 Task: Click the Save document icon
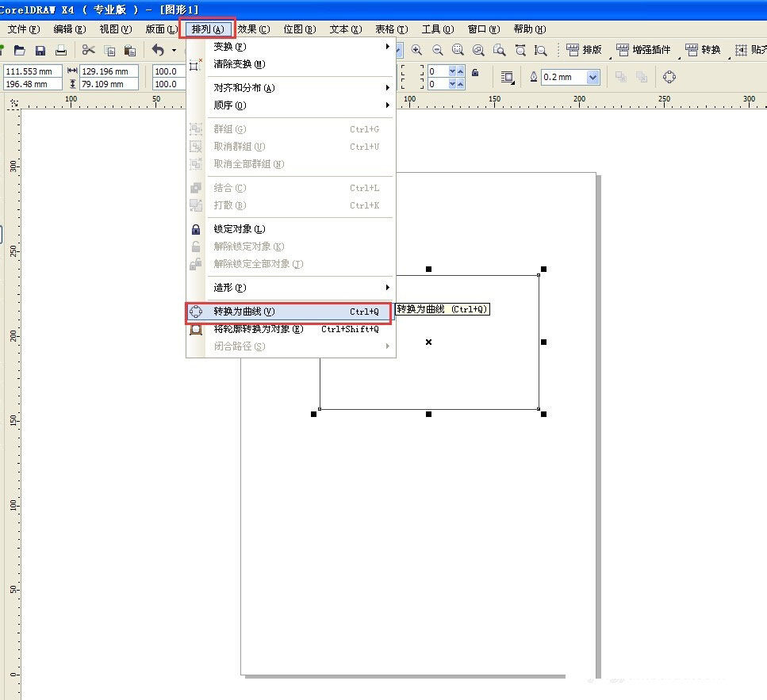tap(40, 49)
